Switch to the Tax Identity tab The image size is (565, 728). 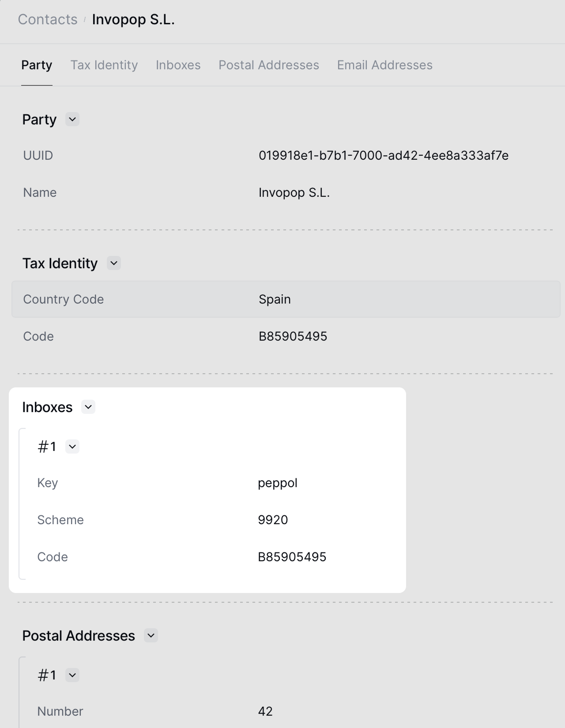(104, 65)
